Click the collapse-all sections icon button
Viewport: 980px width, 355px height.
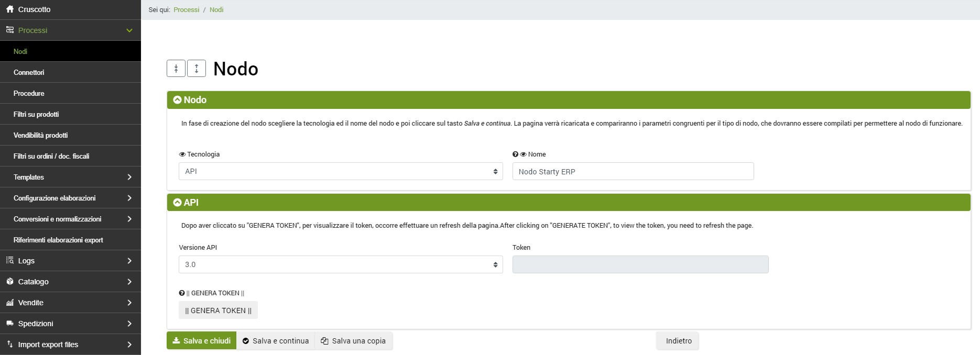(176, 69)
